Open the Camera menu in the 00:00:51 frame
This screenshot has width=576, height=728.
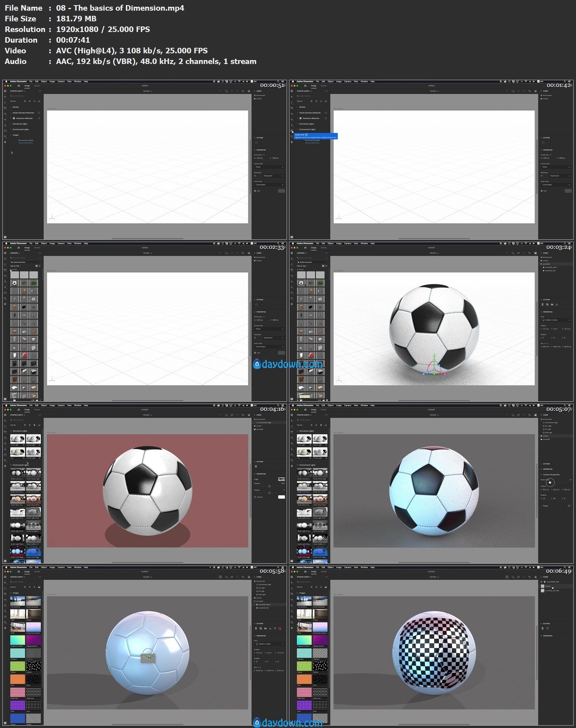coord(61,81)
